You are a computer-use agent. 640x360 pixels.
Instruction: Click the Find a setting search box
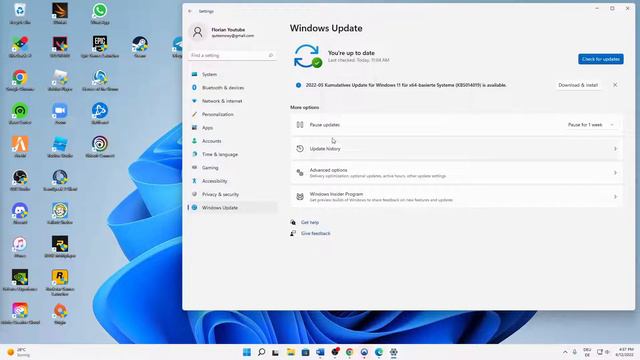(232, 55)
